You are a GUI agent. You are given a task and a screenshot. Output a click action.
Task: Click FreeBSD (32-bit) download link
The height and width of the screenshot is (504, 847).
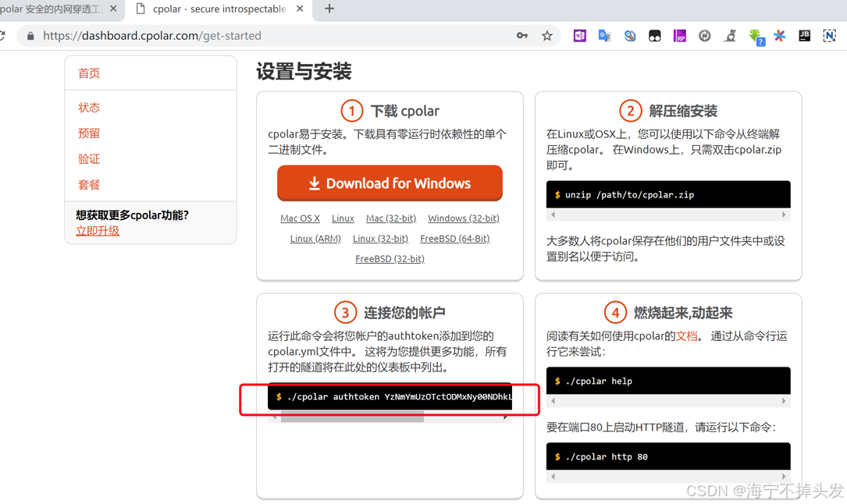pos(390,259)
